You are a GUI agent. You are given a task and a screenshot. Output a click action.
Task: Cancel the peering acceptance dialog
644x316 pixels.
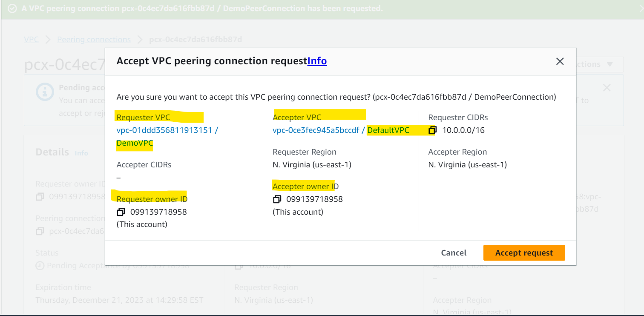[x=454, y=253]
